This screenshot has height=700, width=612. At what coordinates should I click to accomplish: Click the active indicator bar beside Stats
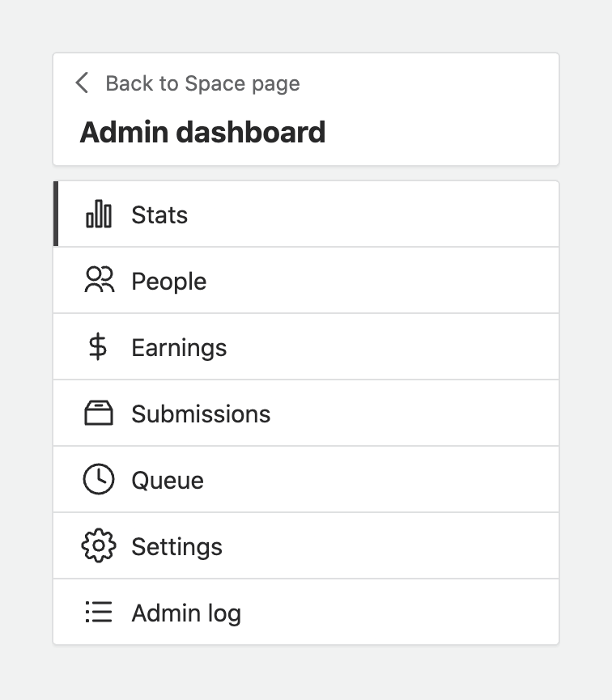(54, 214)
